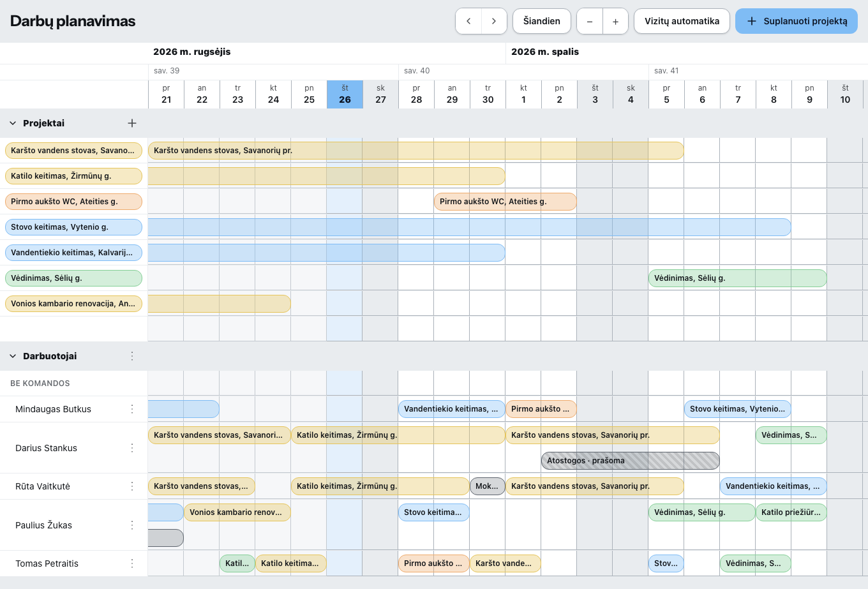Select project Karšto vandens stovas, Savano... in list
The width and height of the screenshot is (868, 589).
click(73, 151)
